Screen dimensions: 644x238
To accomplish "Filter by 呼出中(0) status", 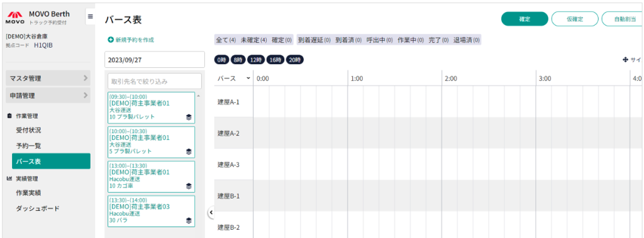I will (x=379, y=40).
